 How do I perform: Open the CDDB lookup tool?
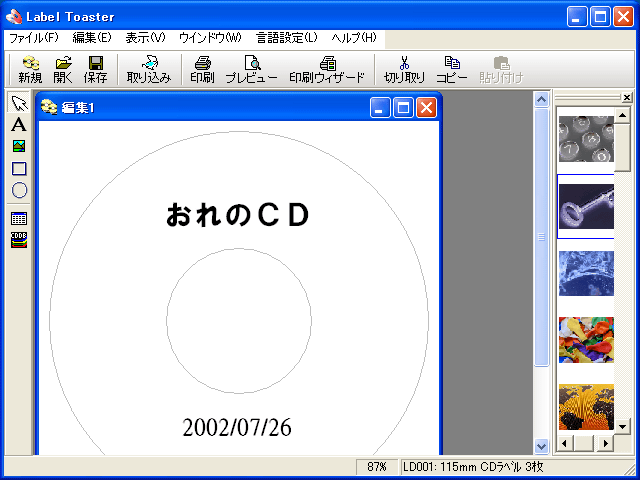pos(19,239)
